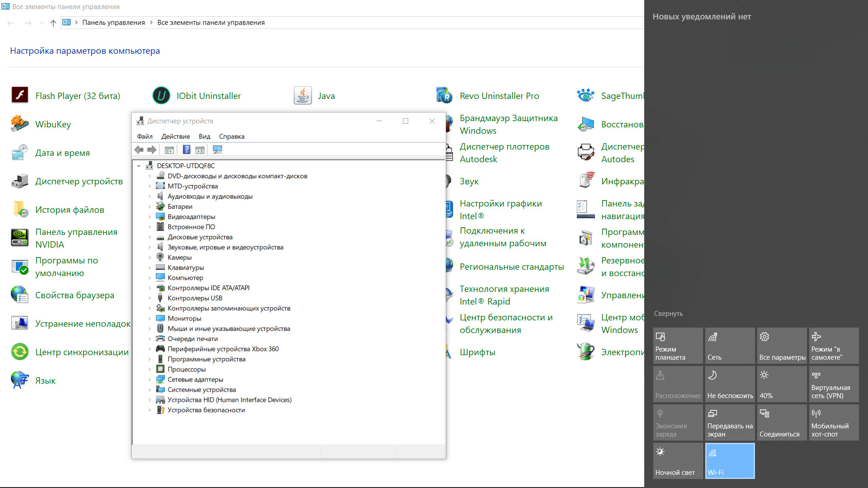Toggle Режим "в самолете" tile
868x488 pixels.
click(834, 346)
